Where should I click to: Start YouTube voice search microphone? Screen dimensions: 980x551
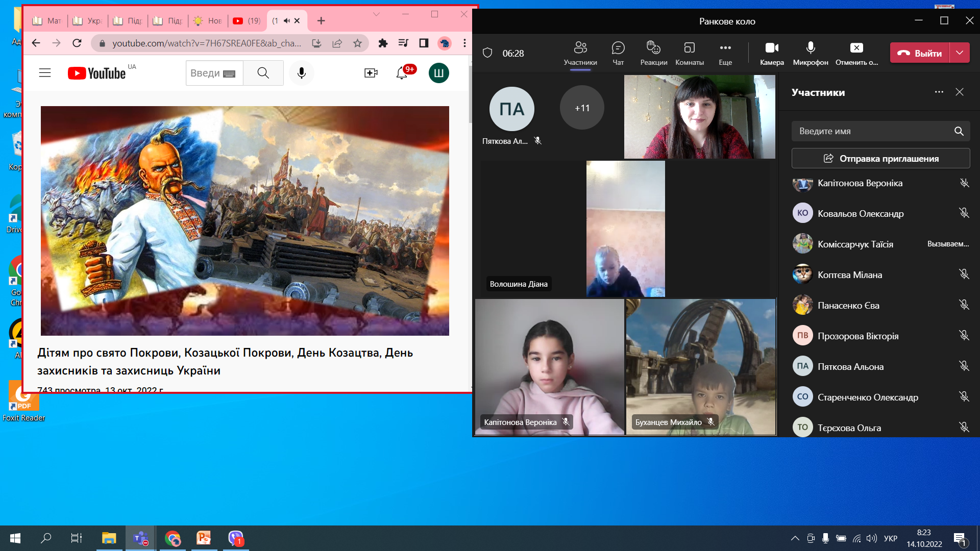pyautogui.click(x=302, y=73)
